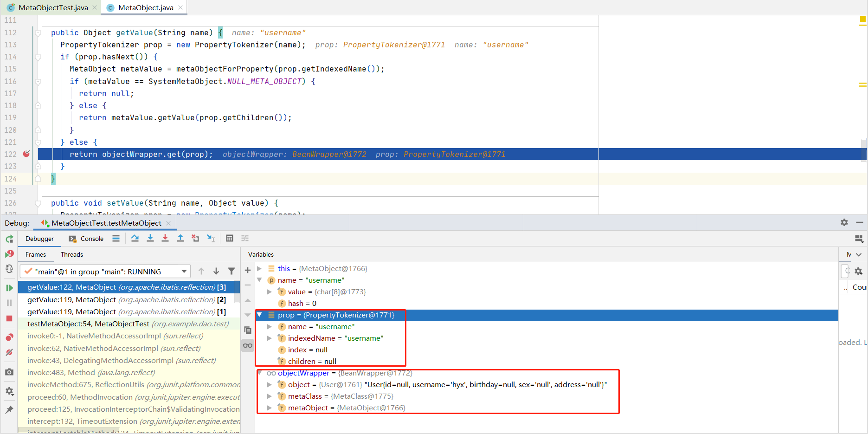Click the Run to Cursor icon
Screen dimensions: 868x434
coord(211,239)
